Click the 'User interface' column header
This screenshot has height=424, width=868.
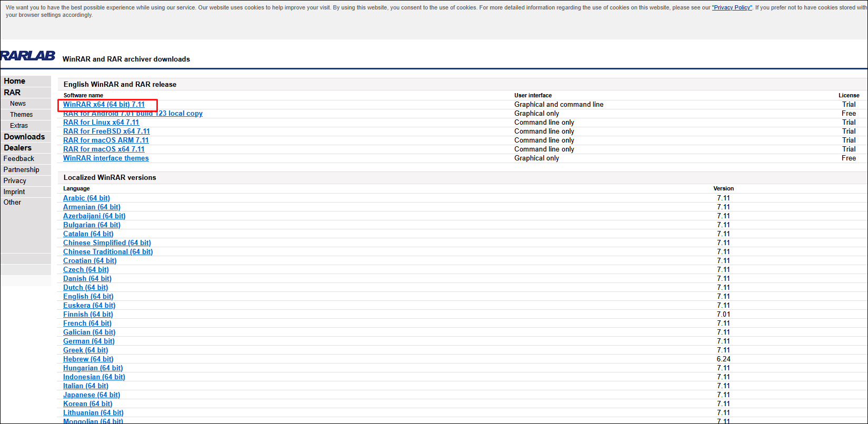[533, 96]
